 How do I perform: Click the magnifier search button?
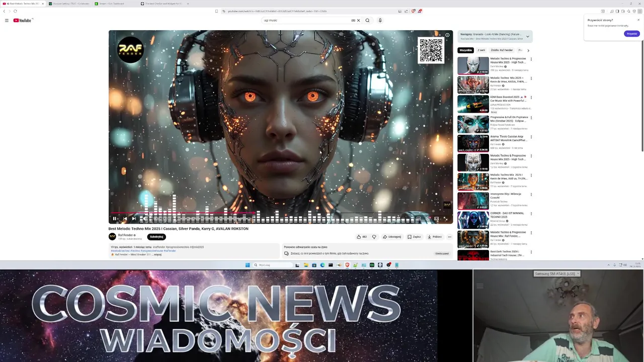[367, 21]
